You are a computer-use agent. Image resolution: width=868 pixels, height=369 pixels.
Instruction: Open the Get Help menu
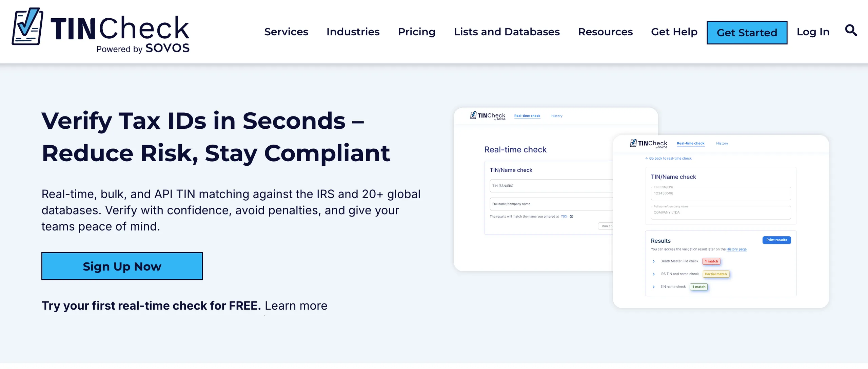(674, 32)
